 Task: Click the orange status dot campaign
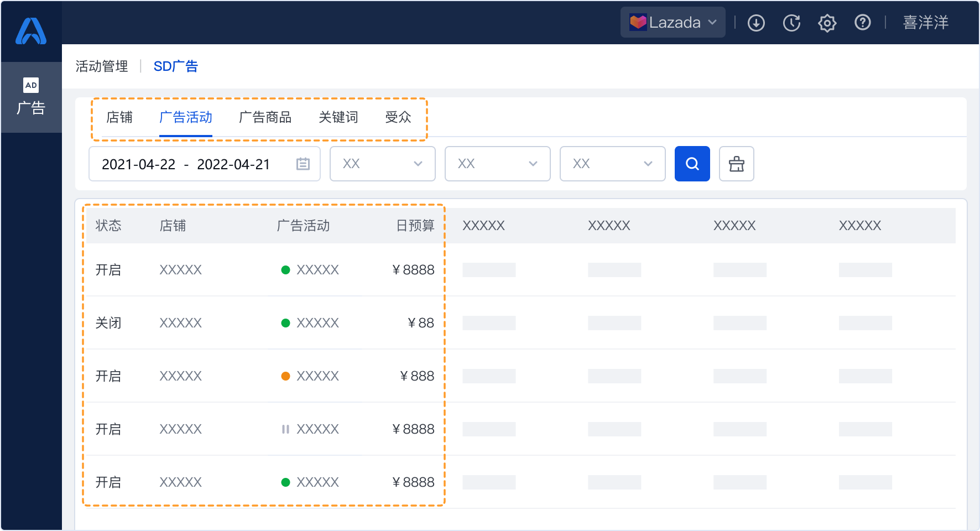coord(286,376)
